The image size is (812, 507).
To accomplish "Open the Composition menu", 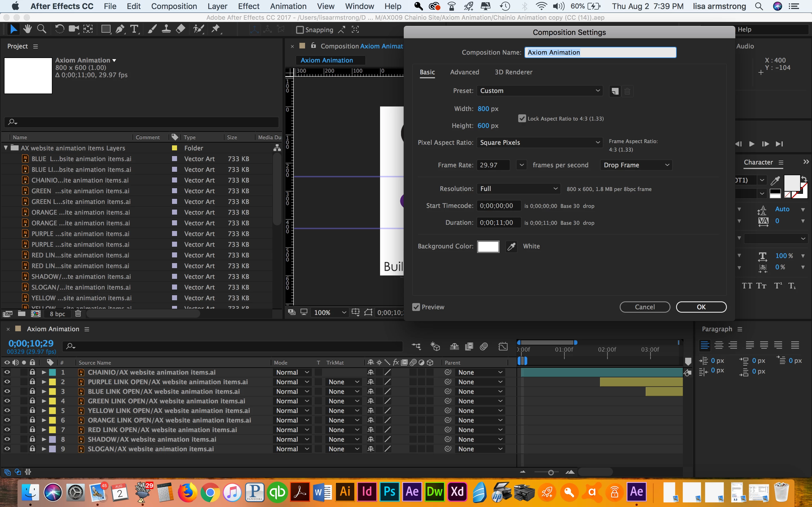I will pyautogui.click(x=174, y=6).
